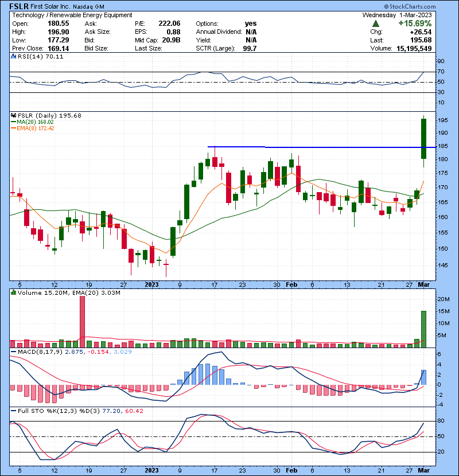The image size is (459, 476).
Task: Click the latest blue MACD histogram bar
Action: [x=423, y=377]
